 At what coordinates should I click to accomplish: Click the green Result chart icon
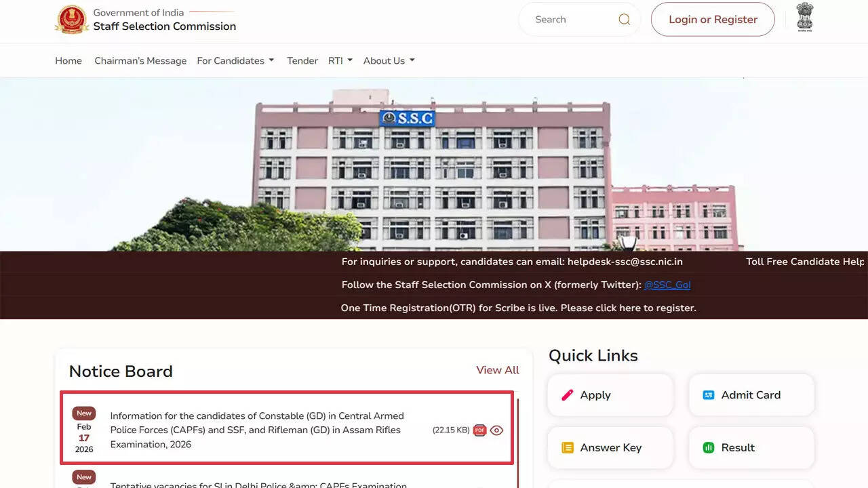(709, 447)
